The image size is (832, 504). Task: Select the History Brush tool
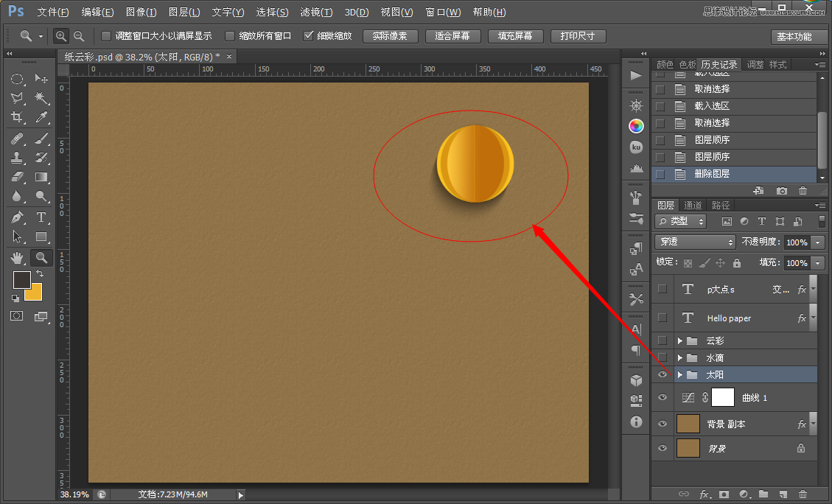[41, 158]
